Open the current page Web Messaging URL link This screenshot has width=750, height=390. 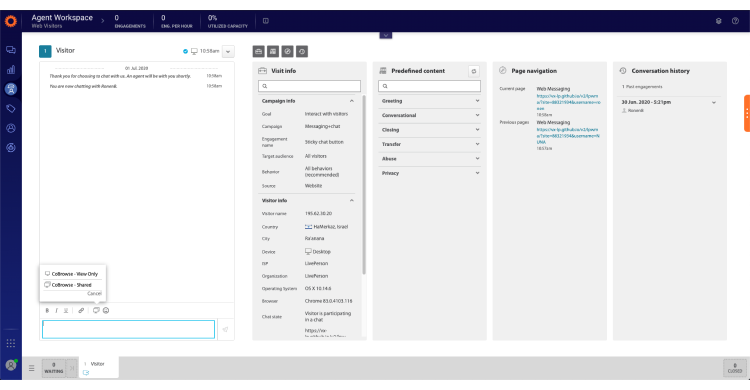tap(568, 102)
